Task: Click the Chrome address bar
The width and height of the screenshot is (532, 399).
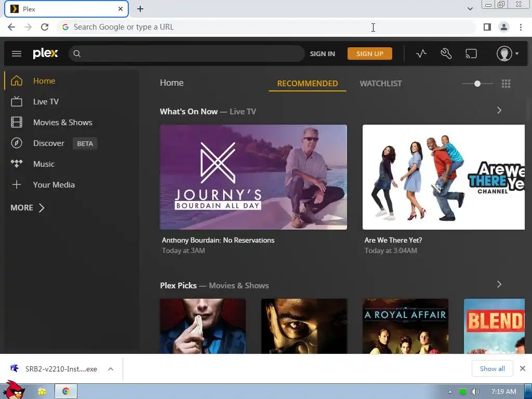Action: click(x=267, y=27)
